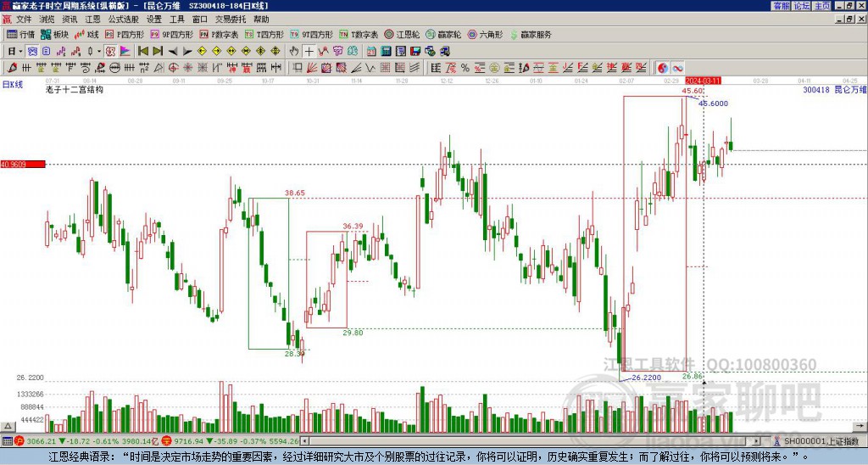This screenshot has height=465, width=868.
Task: Click the 300418 昆仑万维 stock label
Action: [835, 89]
